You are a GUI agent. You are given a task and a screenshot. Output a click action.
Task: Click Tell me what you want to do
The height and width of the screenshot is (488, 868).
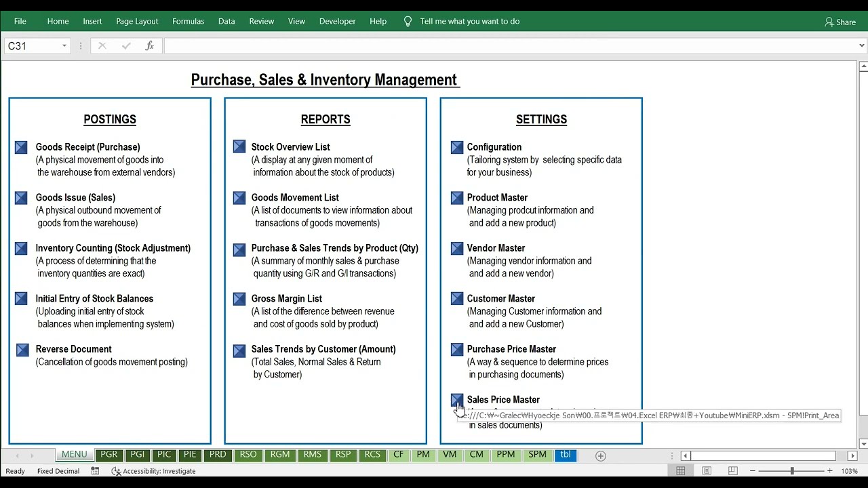coord(470,21)
